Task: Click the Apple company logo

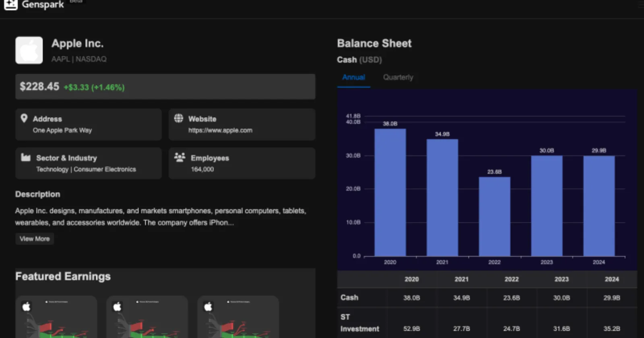Action: tap(29, 50)
